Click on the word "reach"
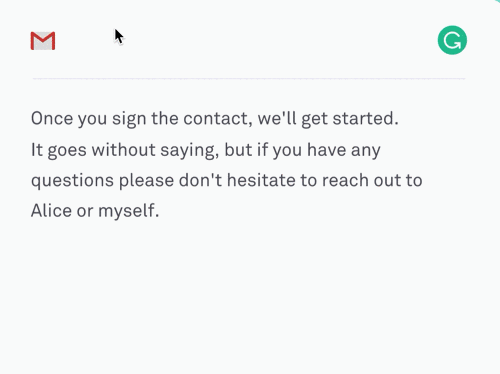 pyautogui.click(x=345, y=180)
